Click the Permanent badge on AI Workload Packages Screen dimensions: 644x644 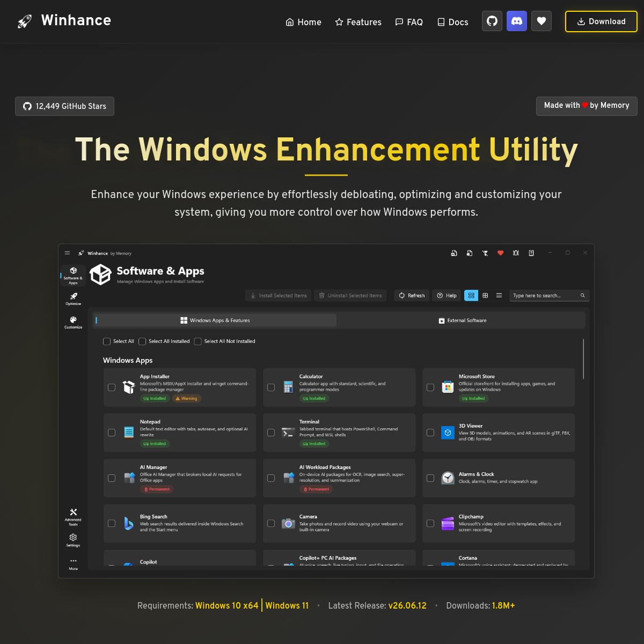pyautogui.click(x=316, y=489)
